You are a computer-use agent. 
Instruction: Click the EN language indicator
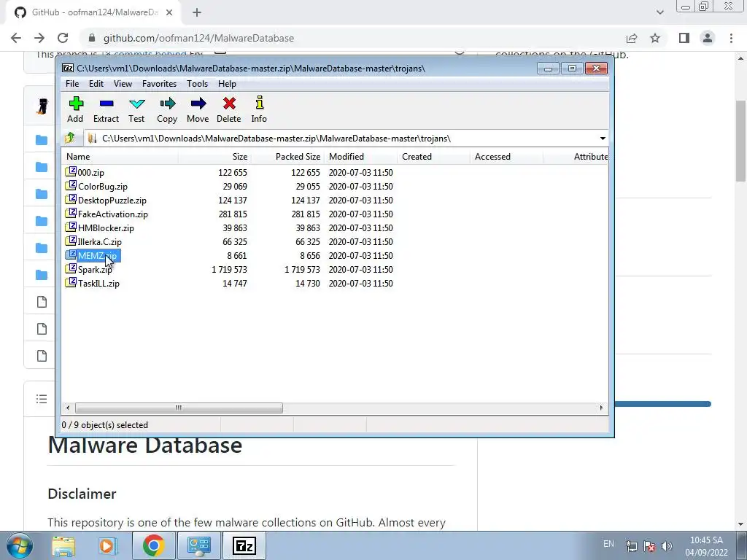coord(608,544)
